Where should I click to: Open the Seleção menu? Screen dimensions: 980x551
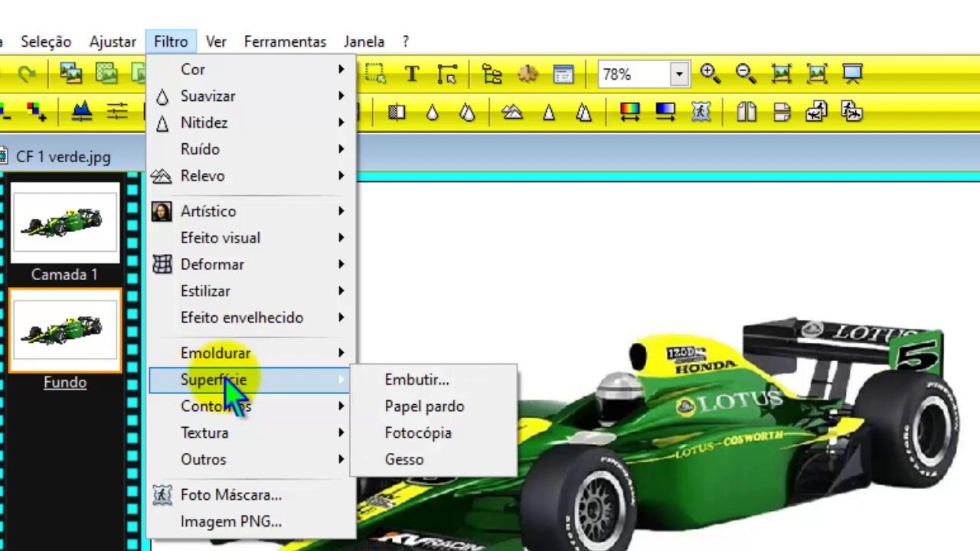[x=46, y=42]
